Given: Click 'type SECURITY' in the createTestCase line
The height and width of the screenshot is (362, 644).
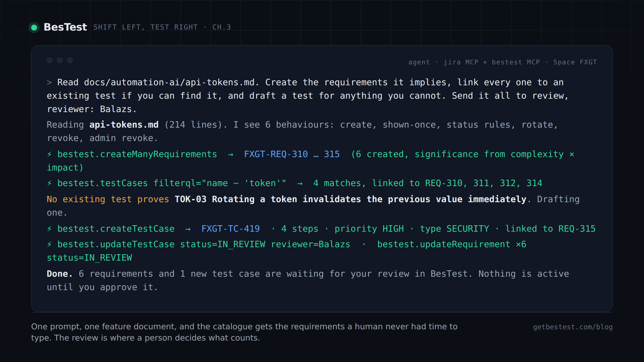Looking at the screenshot, I should click(454, 229).
